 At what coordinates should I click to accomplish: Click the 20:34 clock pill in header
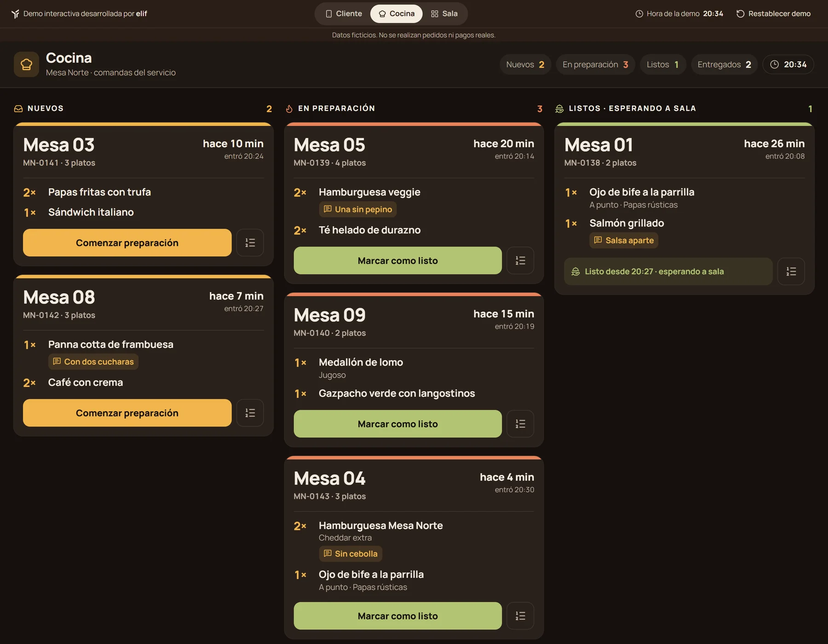click(x=788, y=64)
